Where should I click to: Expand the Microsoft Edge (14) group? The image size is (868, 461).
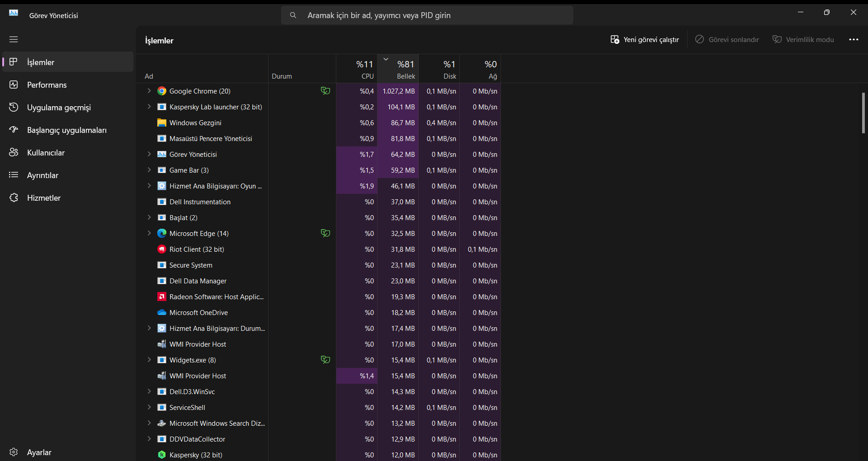tap(149, 233)
